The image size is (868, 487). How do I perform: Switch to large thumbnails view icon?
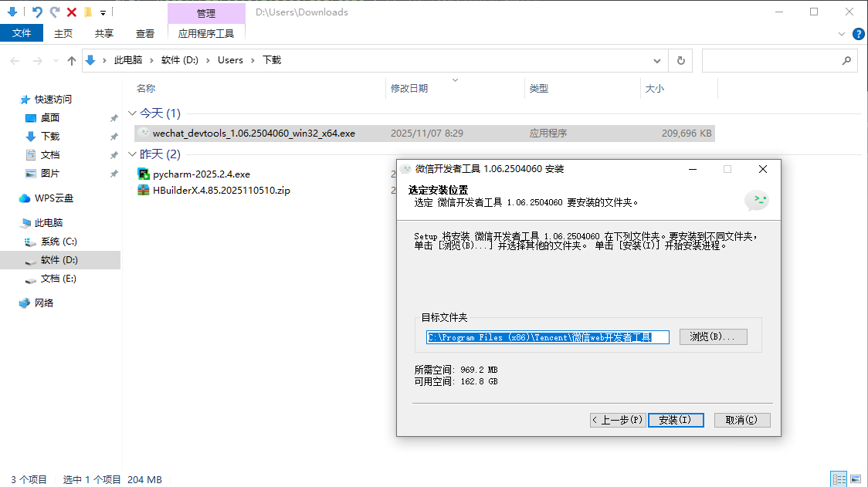(855, 479)
